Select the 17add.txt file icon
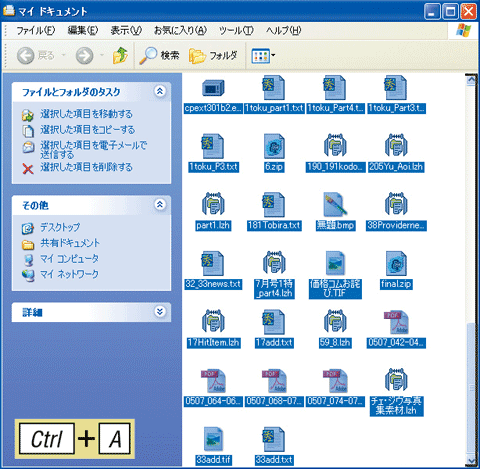Image resolution: width=480 pixels, height=469 pixels. [x=274, y=322]
